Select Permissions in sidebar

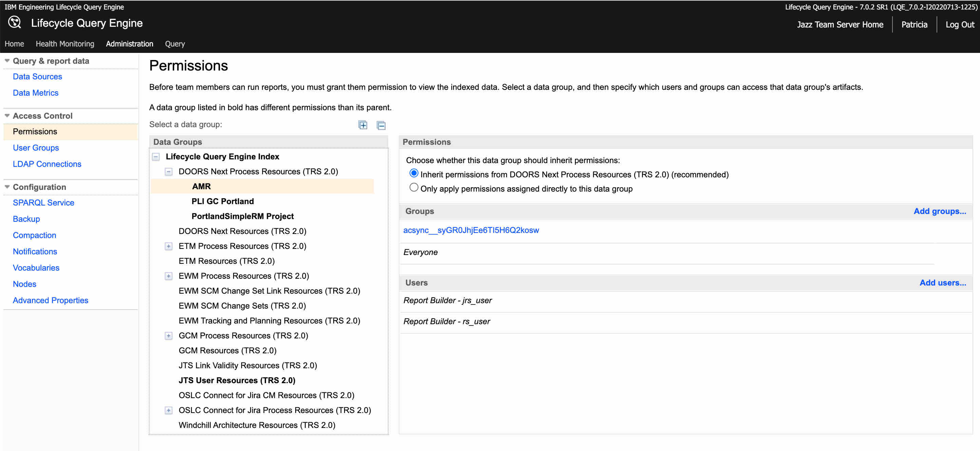coord(71,132)
